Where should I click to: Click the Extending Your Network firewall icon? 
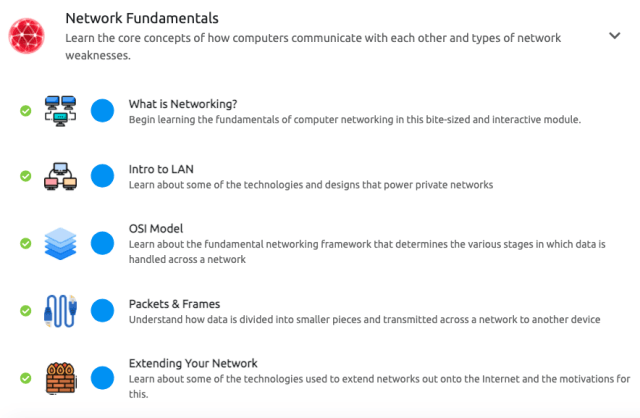click(60, 378)
